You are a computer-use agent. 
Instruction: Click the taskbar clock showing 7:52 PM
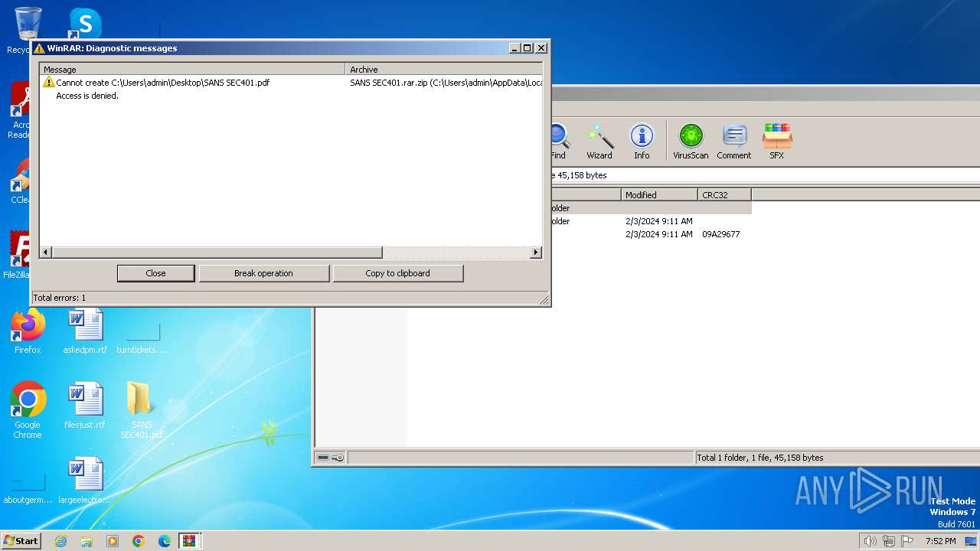coord(940,541)
